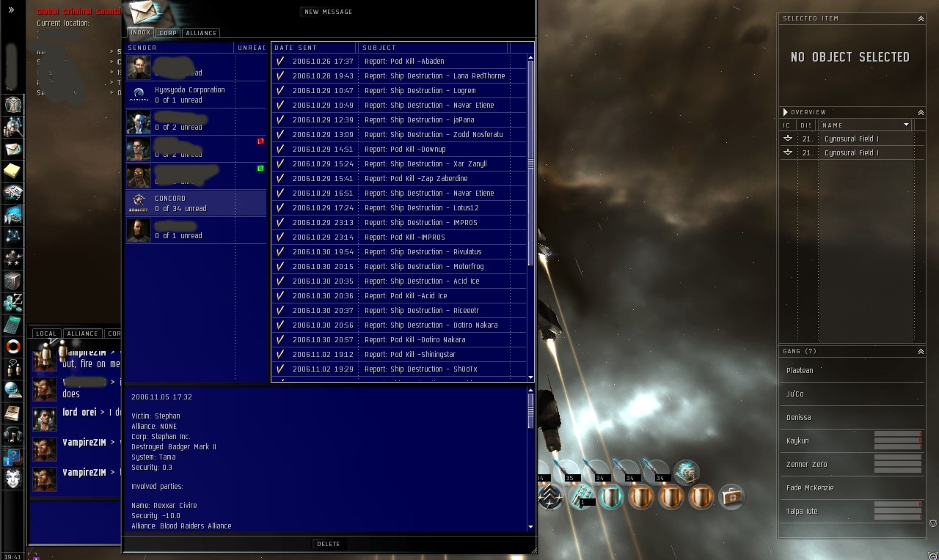Toggle the cyan-highlighted shield hardener module
The width and height of the screenshot is (939, 560).
click(611, 497)
